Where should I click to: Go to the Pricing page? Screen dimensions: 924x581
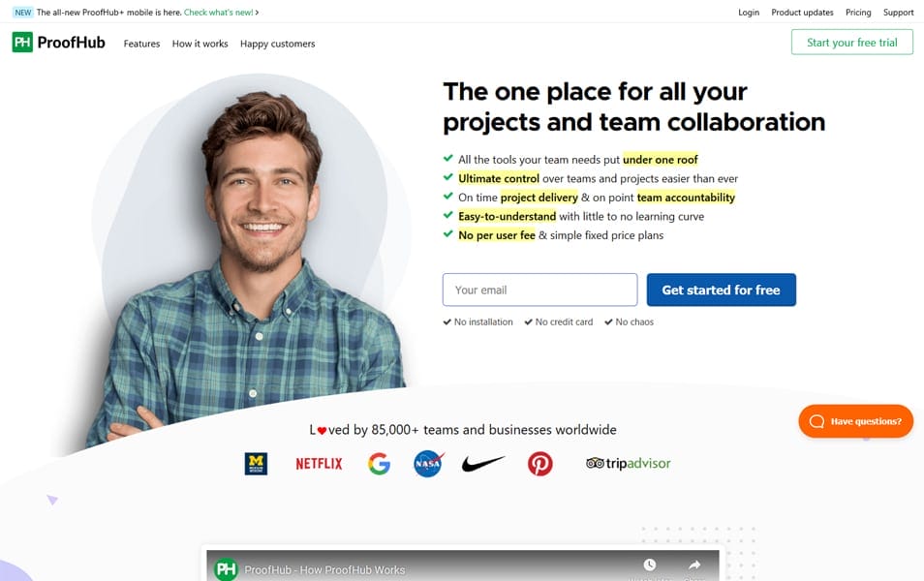click(858, 13)
